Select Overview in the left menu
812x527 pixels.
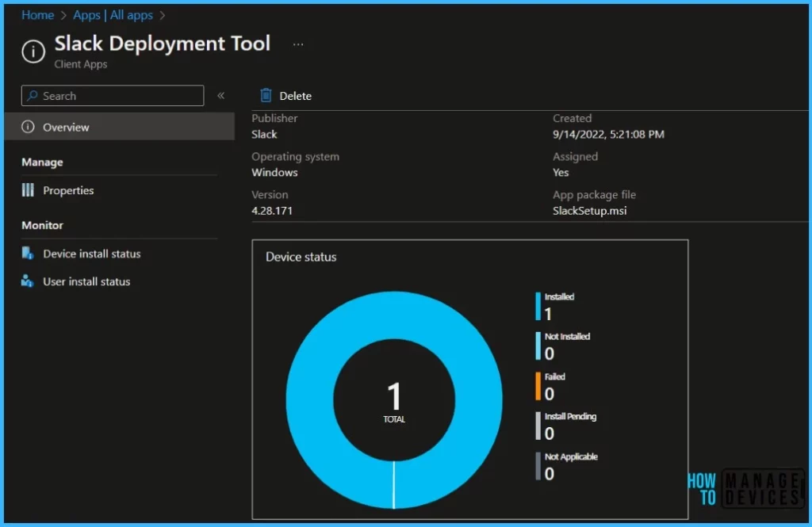tap(120, 127)
